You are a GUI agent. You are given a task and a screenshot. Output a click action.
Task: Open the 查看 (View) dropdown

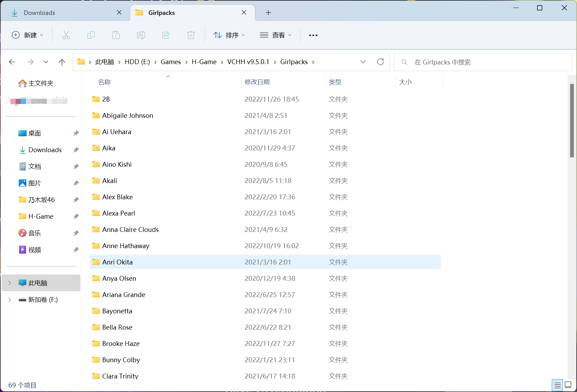pyautogui.click(x=276, y=35)
